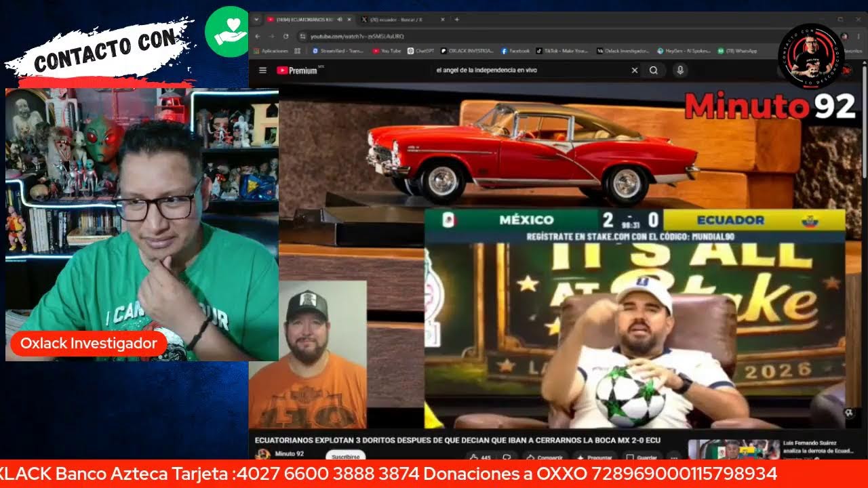Open a new browser tab

pos(456,20)
